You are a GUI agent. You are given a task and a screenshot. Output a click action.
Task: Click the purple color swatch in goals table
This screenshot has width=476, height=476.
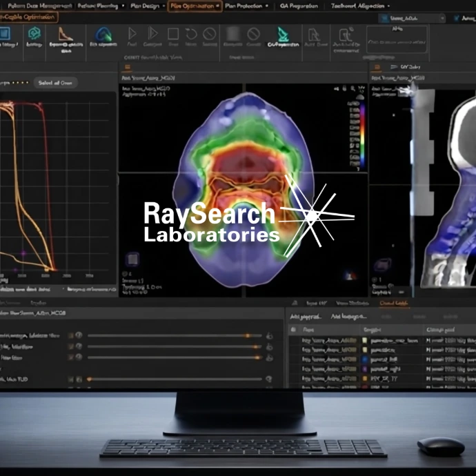click(365, 369)
